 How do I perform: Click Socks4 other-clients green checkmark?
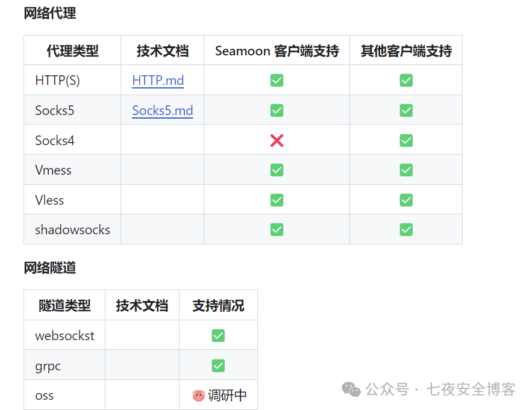[406, 140]
